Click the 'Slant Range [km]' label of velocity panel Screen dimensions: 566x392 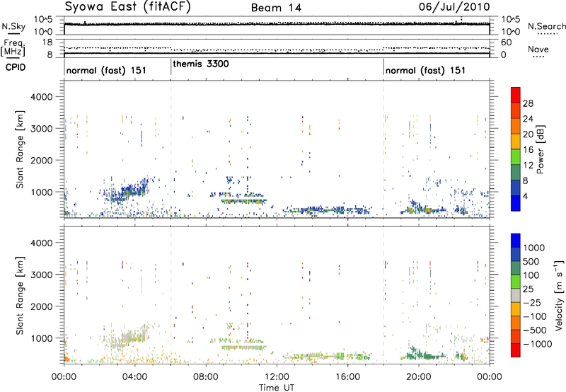(x=20, y=295)
